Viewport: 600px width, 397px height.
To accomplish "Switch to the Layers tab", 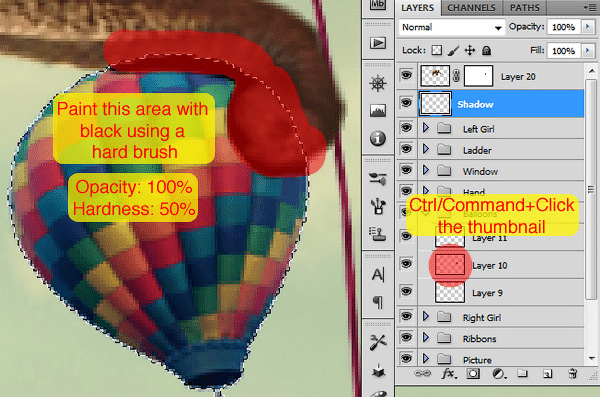I will 417,8.
